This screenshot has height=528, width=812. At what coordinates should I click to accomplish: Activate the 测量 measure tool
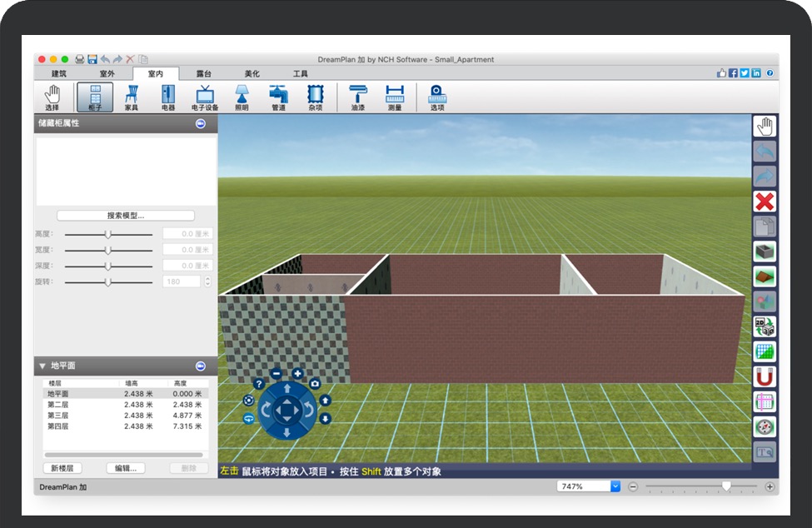point(395,97)
